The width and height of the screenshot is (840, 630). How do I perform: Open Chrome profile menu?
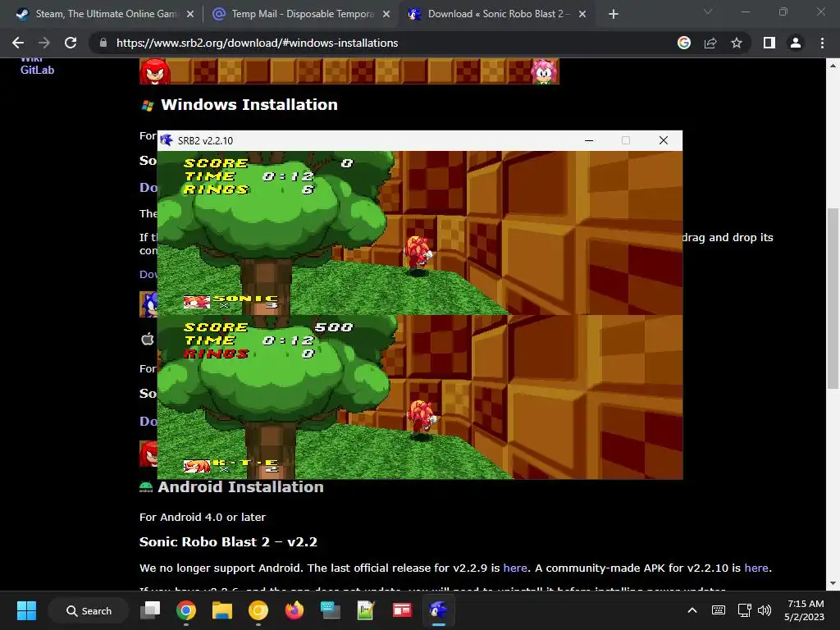(796, 43)
